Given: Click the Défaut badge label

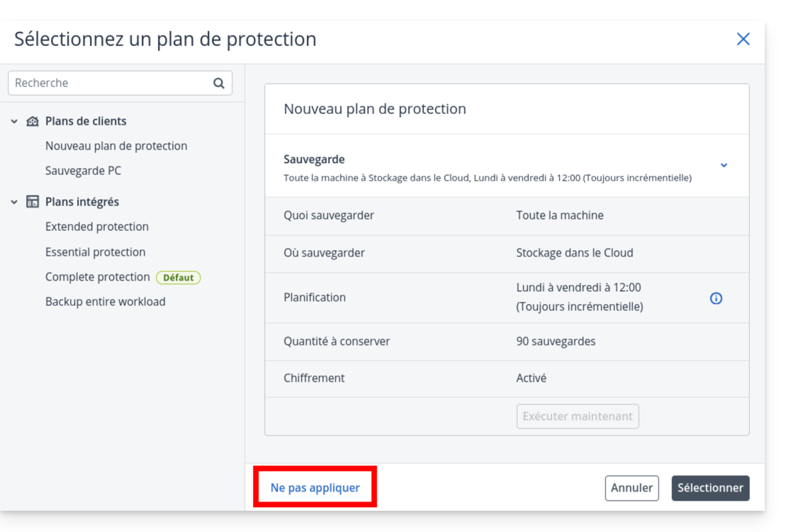Looking at the screenshot, I should [179, 278].
